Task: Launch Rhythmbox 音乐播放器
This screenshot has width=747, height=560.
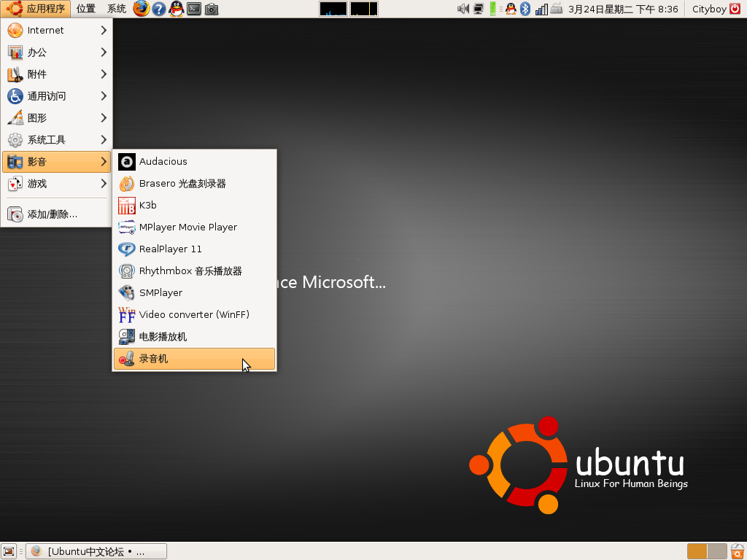Action: pyautogui.click(x=194, y=271)
